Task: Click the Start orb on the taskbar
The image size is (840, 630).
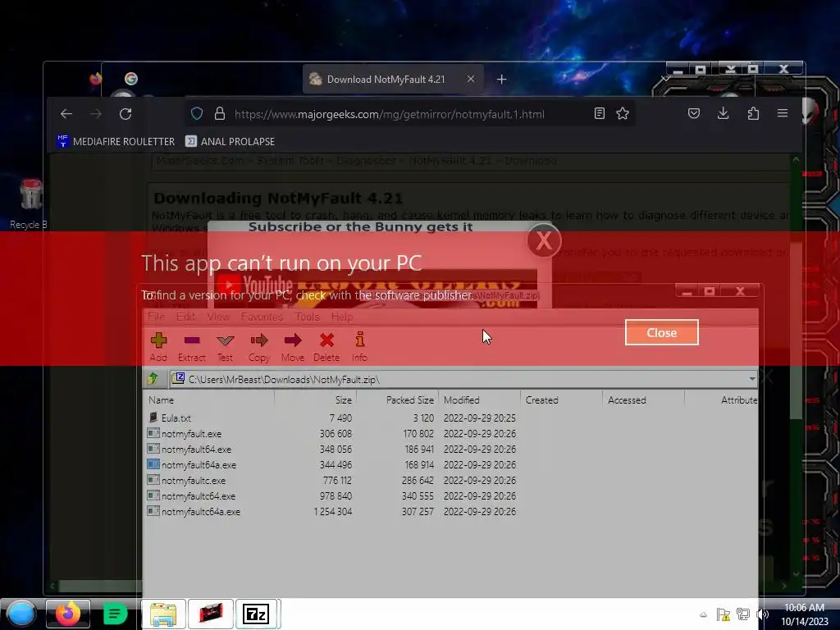Action: (x=21, y=614)
